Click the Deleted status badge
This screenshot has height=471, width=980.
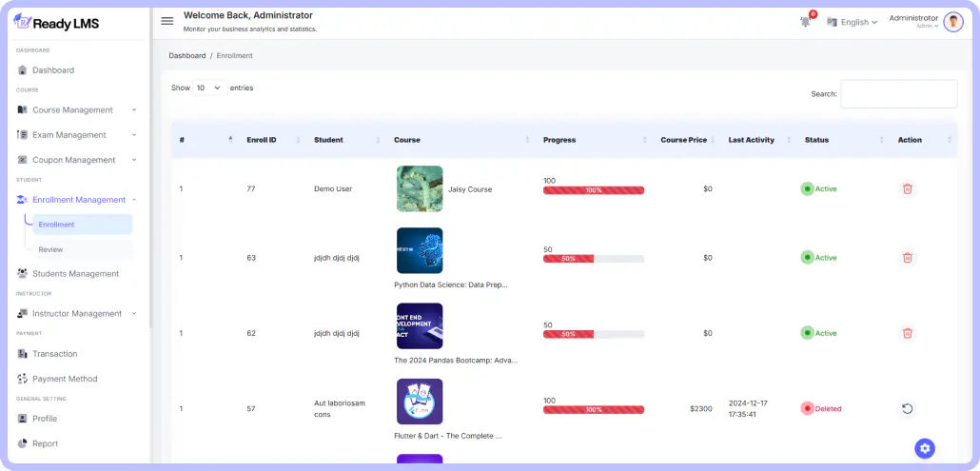tap(821, 408)
